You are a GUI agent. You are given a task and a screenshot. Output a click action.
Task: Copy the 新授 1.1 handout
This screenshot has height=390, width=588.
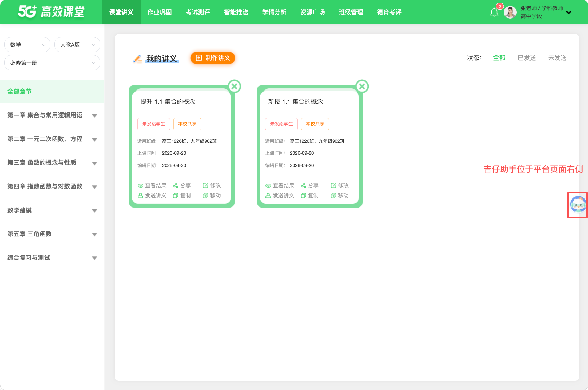(310, 196)
